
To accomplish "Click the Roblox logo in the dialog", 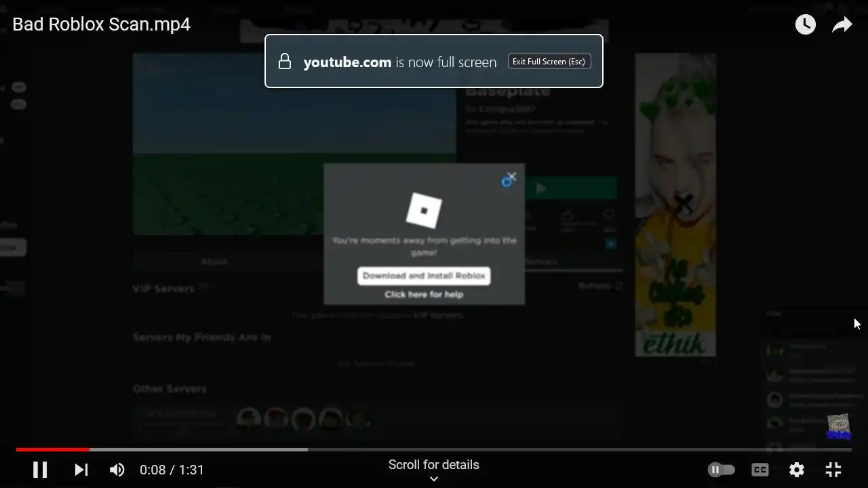I will pyautogui.click(x=424, y=210).
